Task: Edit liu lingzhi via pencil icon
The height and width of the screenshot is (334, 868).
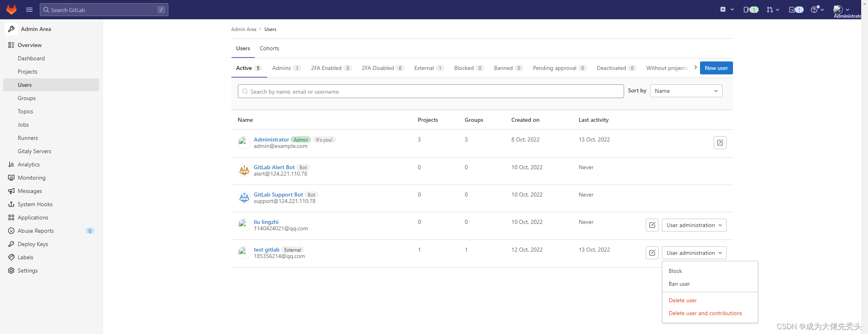Action: pyautogui.click(x=652, y=225)
